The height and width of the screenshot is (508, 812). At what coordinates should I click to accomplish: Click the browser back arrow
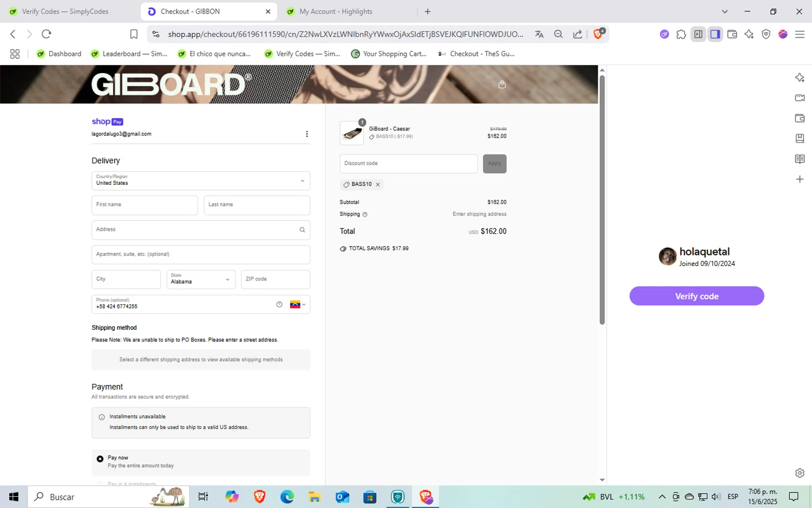point(13,34)
